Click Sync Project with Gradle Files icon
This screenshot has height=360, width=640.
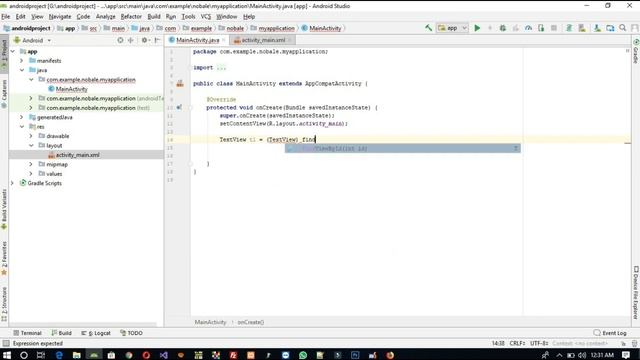click(569, 28)
